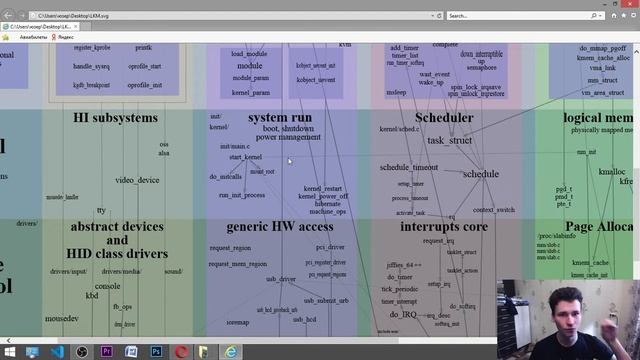The image size is (640, 360).
Task: Open This PC from the taskbar
Action: coord(32,351)
